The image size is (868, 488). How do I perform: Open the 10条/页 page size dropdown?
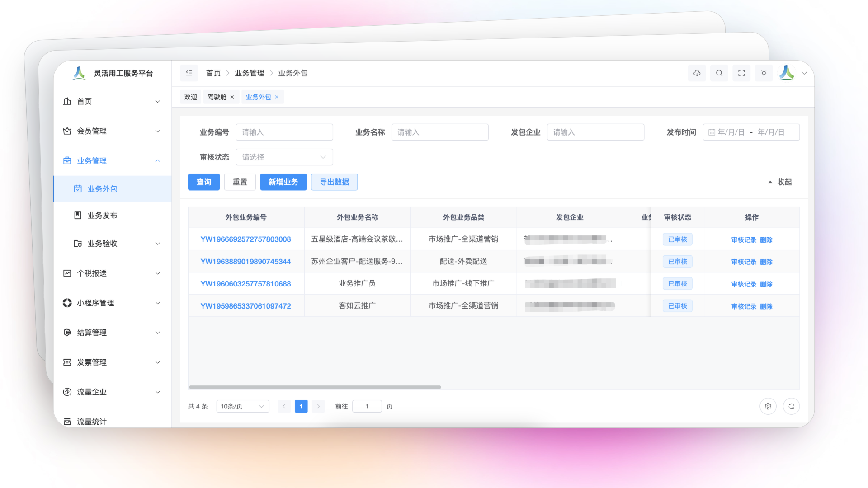(243, 406)
